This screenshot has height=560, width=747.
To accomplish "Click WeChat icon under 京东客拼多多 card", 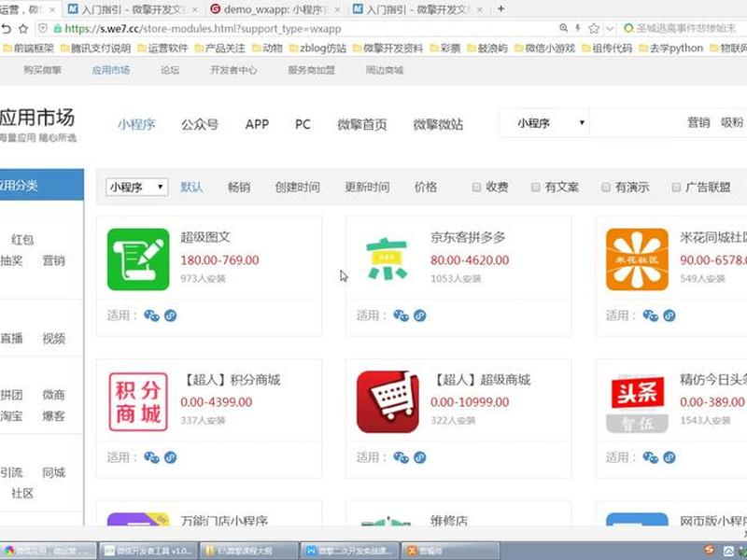I will (x=402, y=315).
